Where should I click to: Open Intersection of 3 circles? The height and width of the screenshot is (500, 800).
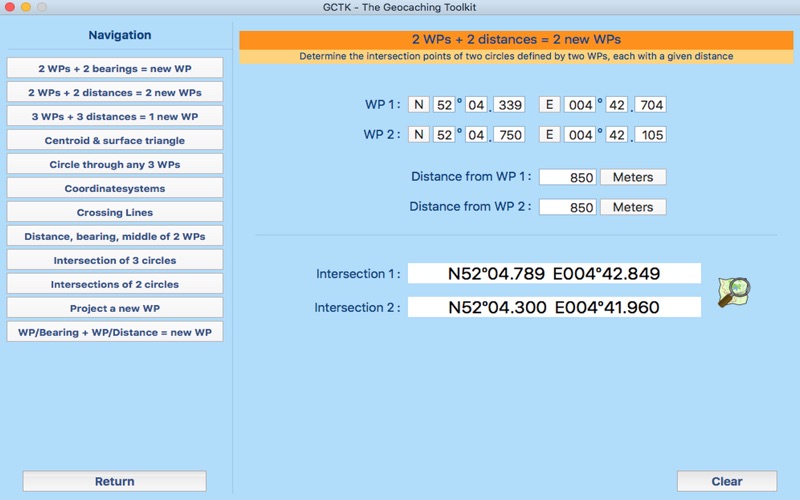tap(115, 260)
